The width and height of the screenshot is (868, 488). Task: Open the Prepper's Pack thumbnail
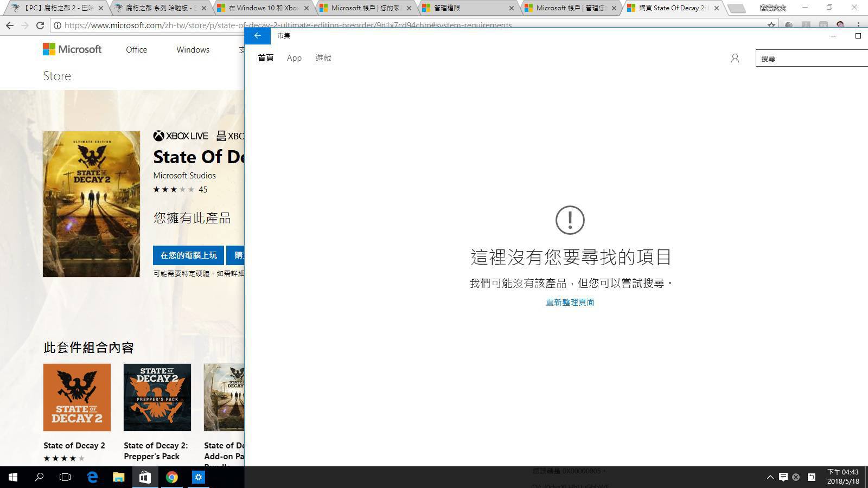pos(157,397)
